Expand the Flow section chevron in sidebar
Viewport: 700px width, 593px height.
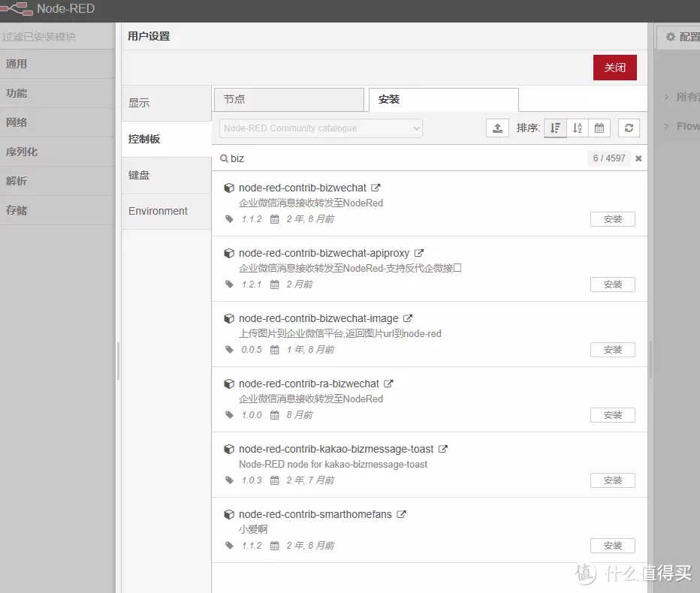click(x=666, y=126)
